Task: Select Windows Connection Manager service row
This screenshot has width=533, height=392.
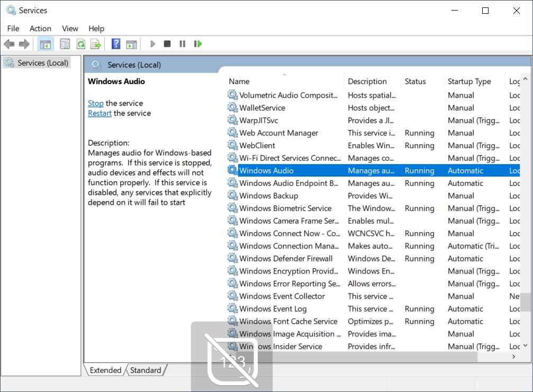Action: click(373, 246)
